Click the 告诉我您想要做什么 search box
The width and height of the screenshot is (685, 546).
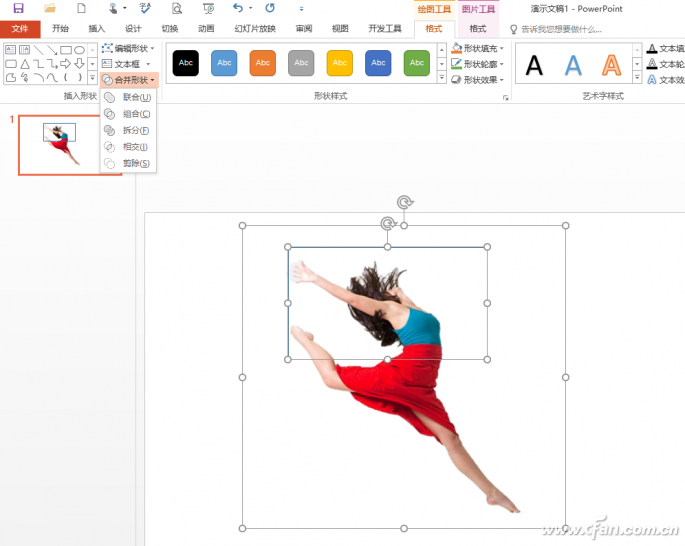coord(556,29)
